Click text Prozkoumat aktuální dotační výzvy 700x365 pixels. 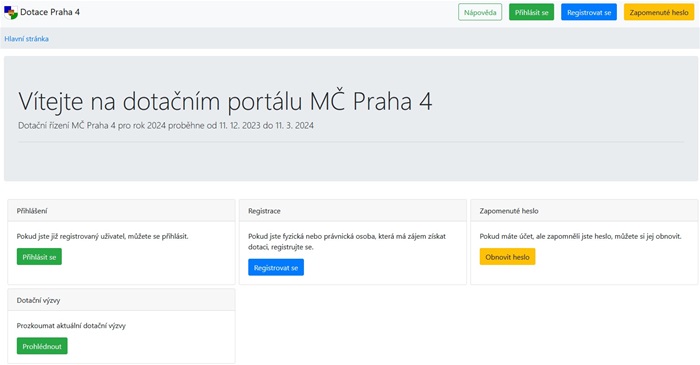(71, 326)
